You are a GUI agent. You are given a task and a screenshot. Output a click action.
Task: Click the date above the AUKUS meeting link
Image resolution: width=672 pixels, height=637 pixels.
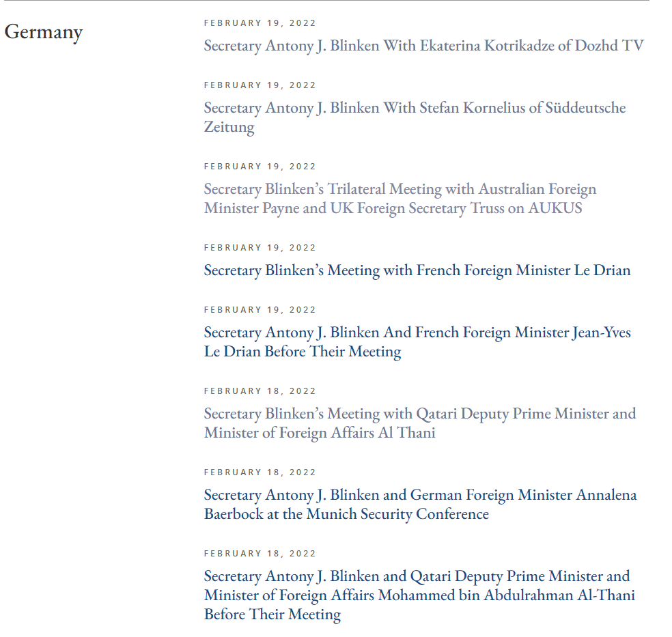(x=260, y=167)
